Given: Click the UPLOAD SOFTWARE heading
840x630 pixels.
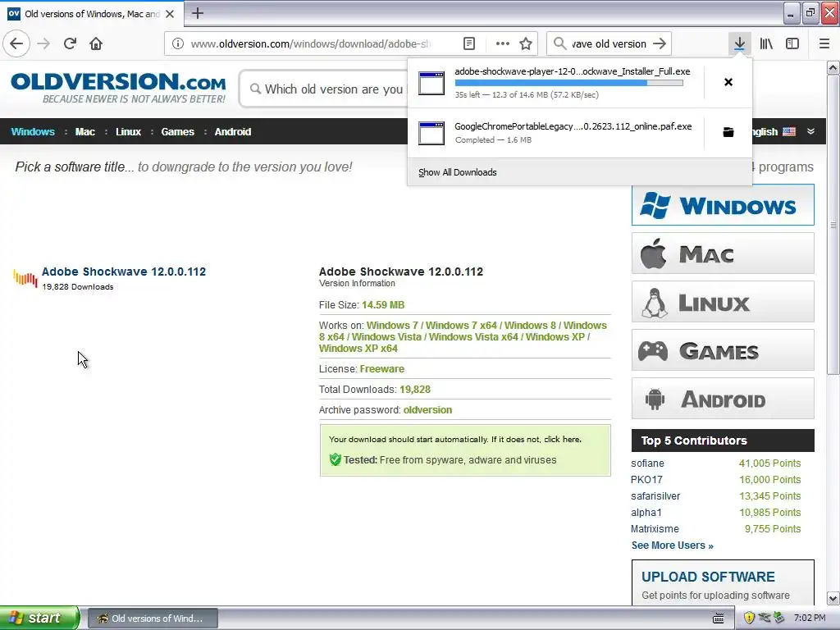Looking at the screenshot, I should 708,577.
